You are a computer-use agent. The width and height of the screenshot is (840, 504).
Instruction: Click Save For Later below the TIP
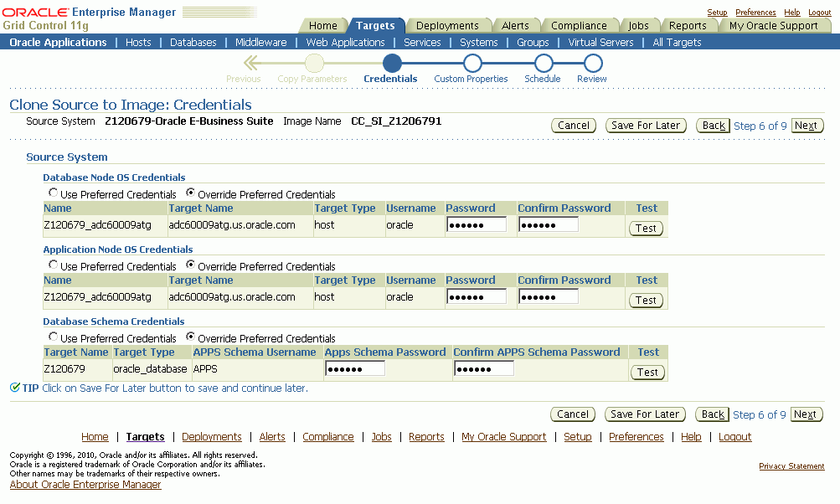click(645, 414)
